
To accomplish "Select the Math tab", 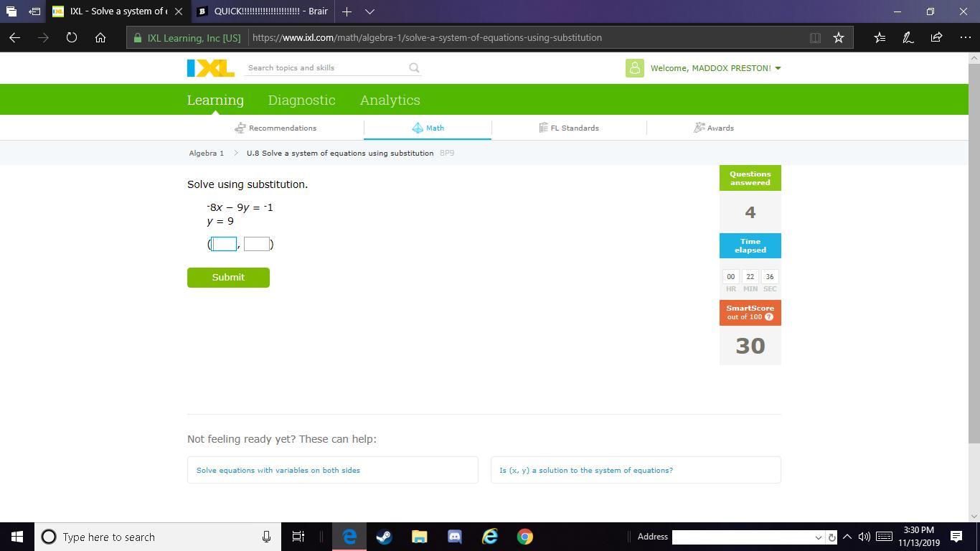I will 428,128.
